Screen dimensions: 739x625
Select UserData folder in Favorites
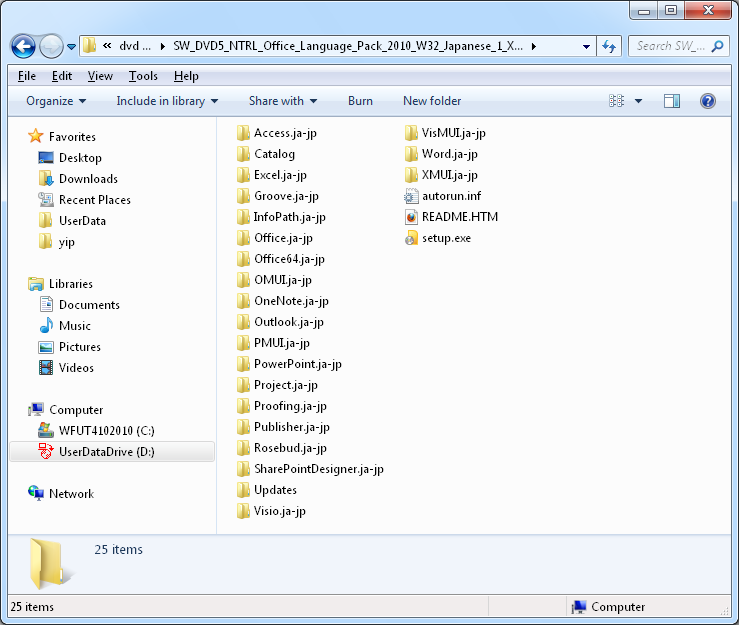pyautogui.click(x=72, y=221)
